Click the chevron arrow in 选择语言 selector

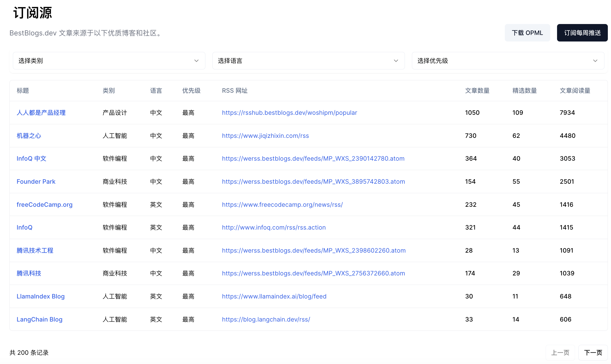396,61
